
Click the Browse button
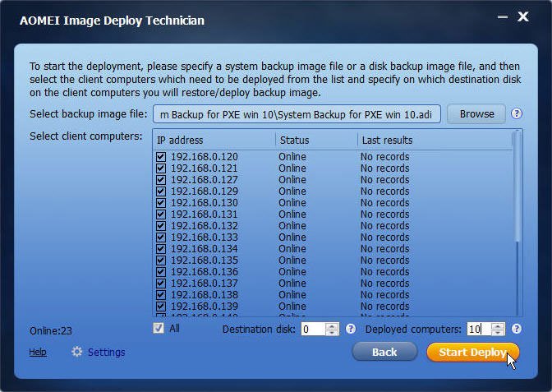pyautogui.click(x=476, y=114)
